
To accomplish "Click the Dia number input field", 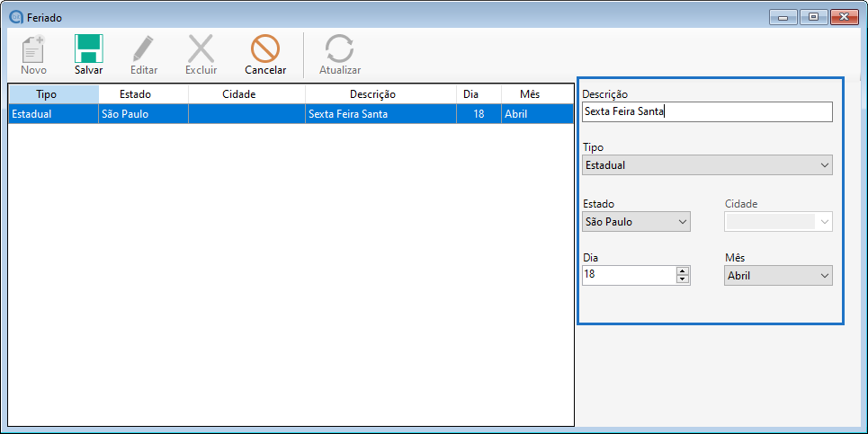I will pos(629,276).
